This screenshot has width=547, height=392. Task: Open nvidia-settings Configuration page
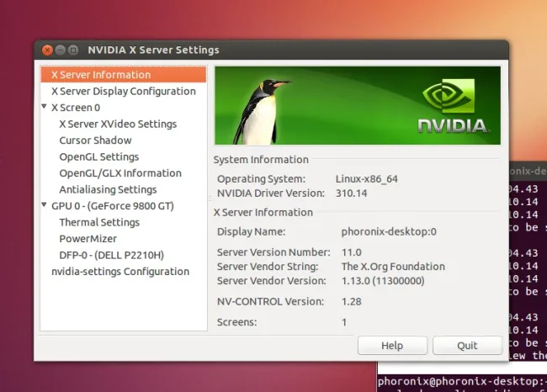click(120, 272)
